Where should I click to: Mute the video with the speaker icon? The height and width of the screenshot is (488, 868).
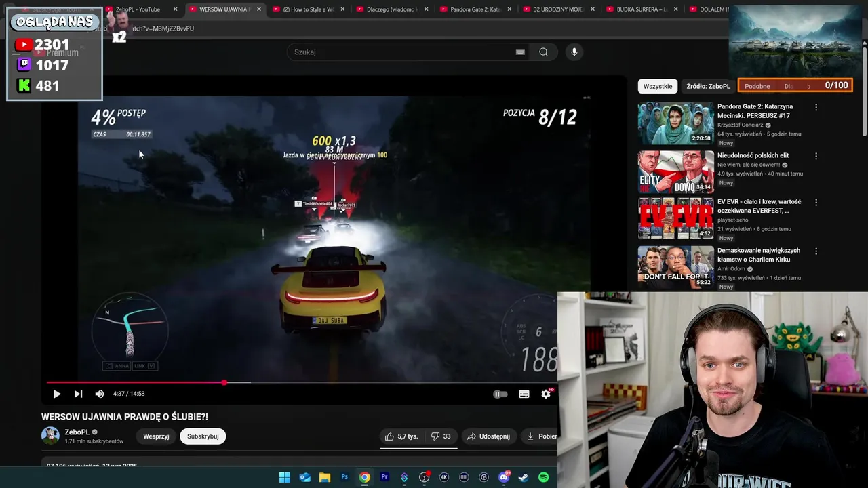click(x=100, y=394)
